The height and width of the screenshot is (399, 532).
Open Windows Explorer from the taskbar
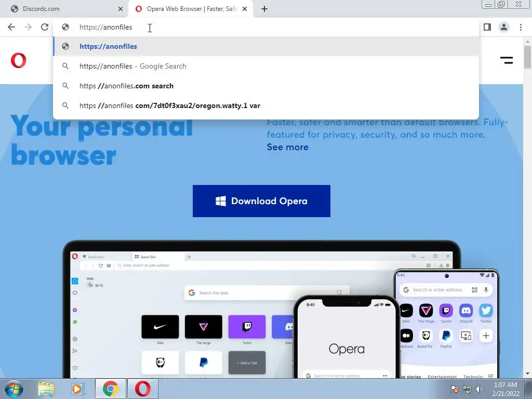[x=46, y=389]
